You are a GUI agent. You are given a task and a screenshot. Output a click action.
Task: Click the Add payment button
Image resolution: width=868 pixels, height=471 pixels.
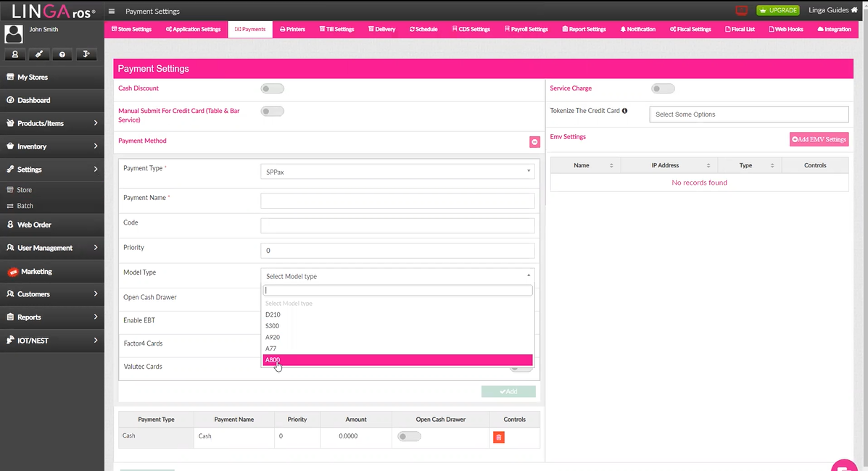[508, 391]
